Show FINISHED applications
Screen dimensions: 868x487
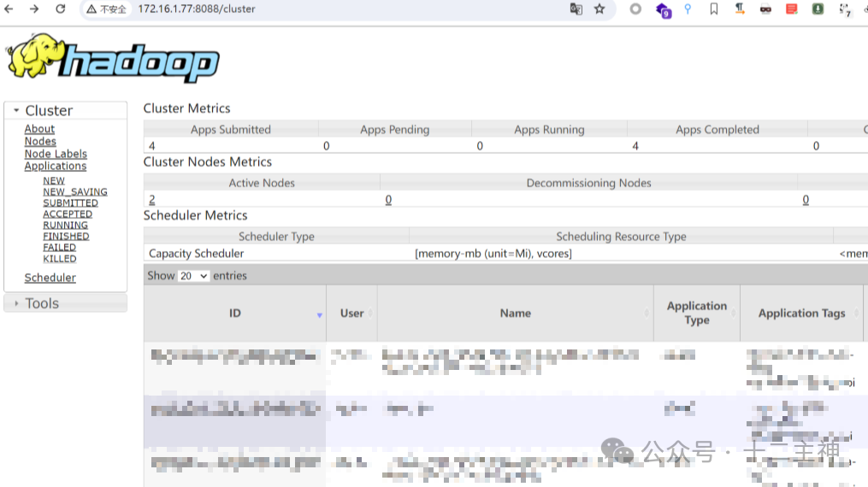(x=66, y=237)
